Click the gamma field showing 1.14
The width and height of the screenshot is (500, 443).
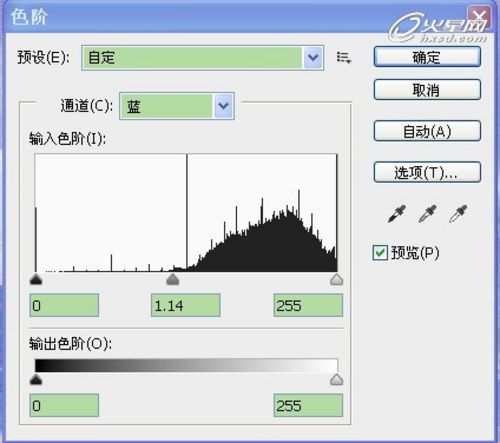[x=186, y=305]
